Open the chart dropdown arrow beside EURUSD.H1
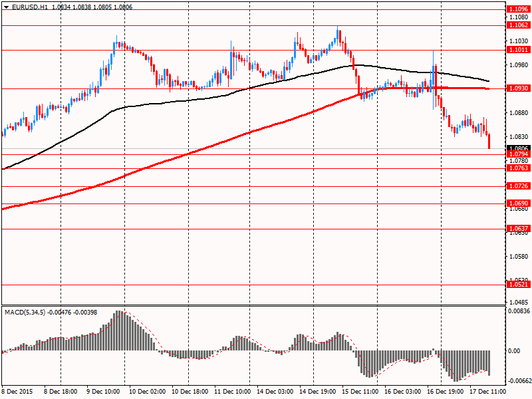532x399 pixels. pos(6,7)
